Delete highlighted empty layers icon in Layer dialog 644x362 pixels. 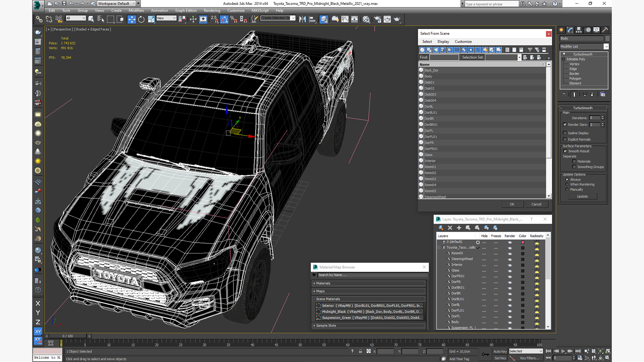point(450,228)
